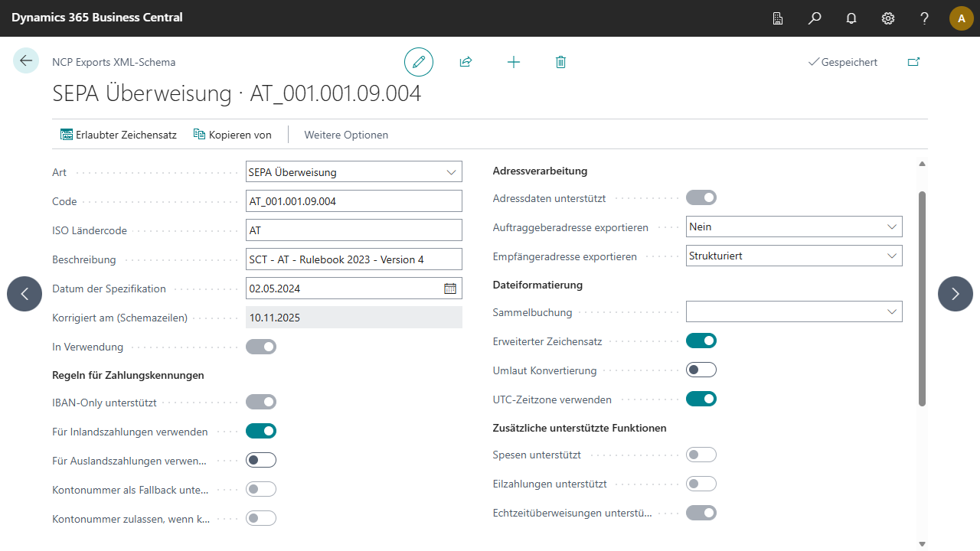Viewport: 980px width, 551px height.
Task: Open the company information building icon
Action: pyautogui.click(x=778, y=18)
